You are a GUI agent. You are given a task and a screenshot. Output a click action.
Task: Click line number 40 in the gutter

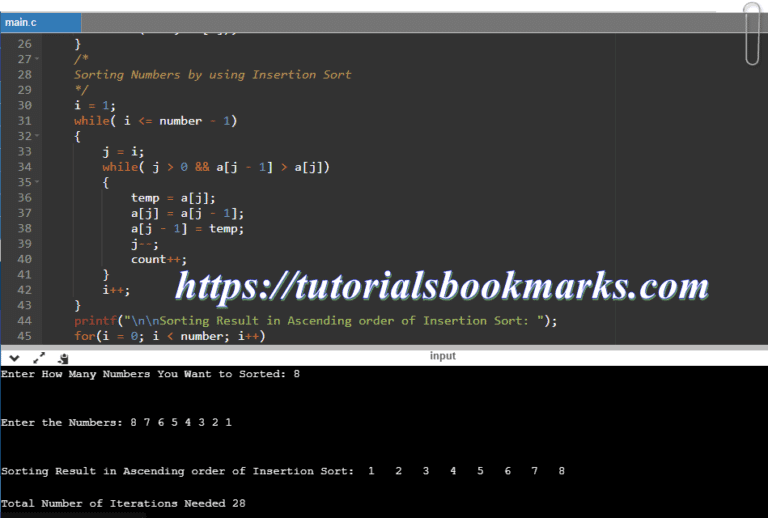coord(24,259)
